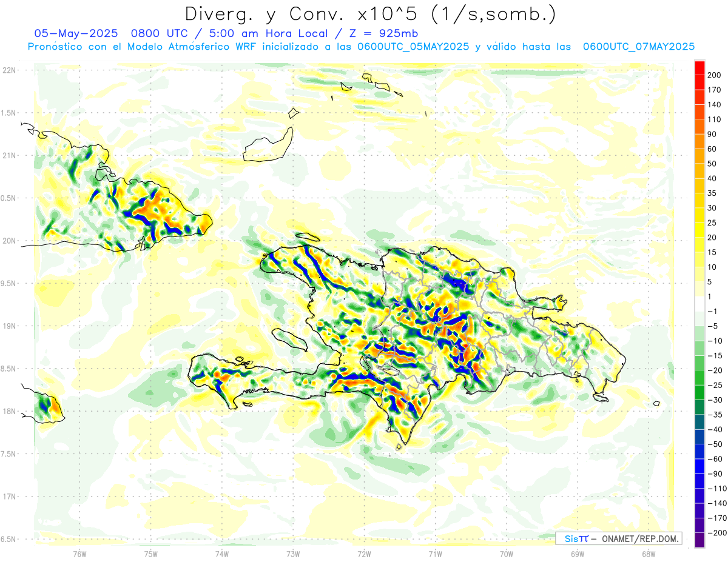Click the '-200' colorbar label

716,534
